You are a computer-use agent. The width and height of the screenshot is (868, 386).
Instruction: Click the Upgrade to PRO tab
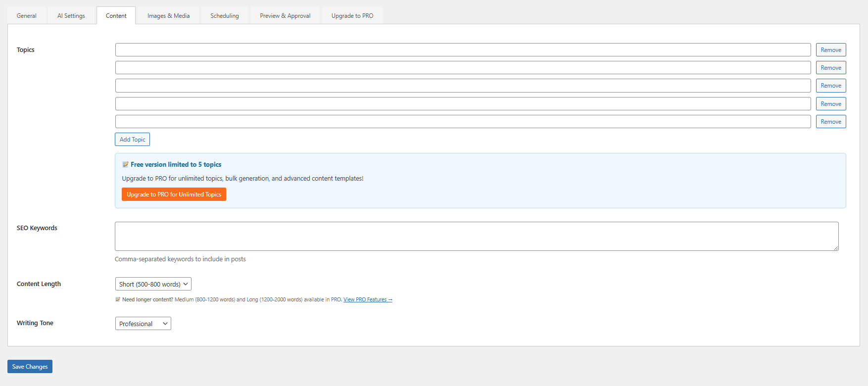click(352, 16)
